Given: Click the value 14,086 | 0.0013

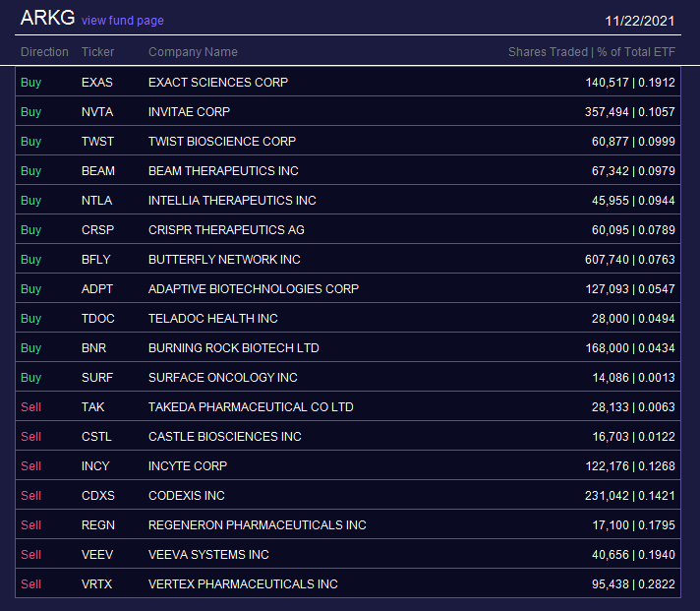Looking at the screenshot, I should [x=633, y=377].
